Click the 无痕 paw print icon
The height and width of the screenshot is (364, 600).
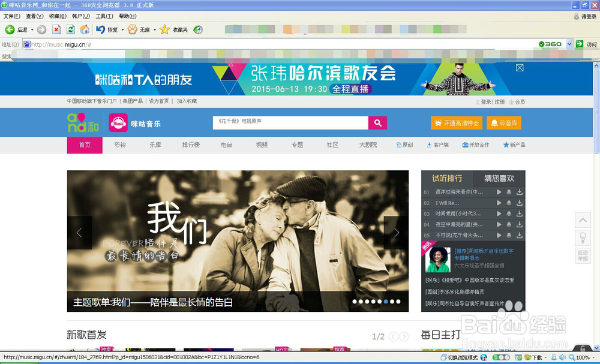pyautogui.click(x=133, y=29)
